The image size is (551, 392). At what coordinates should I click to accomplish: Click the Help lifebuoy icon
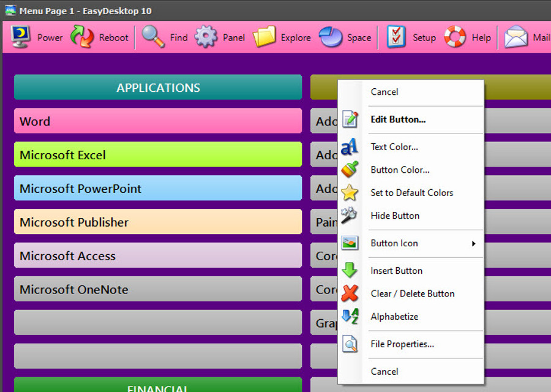[455, 37]
